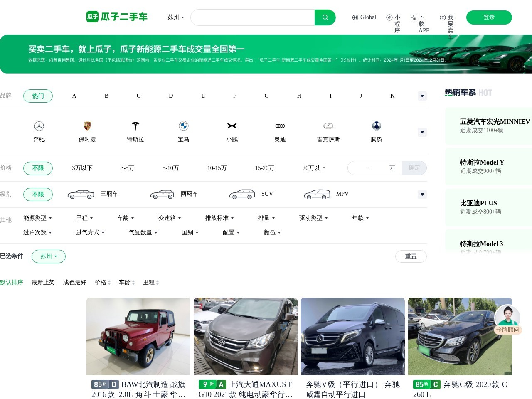The height and width of the screenshot is (399, 532).
Task: Open the 排放标准 dropdown
Action: click(x=219, y=218)
